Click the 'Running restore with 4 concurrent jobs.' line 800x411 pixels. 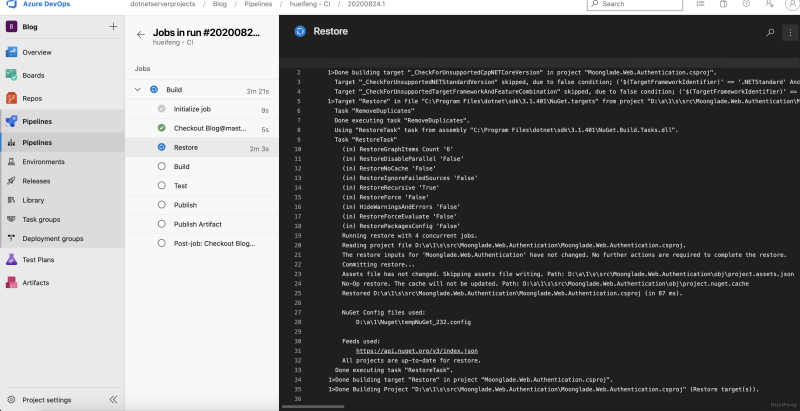[x=409, y=236]
